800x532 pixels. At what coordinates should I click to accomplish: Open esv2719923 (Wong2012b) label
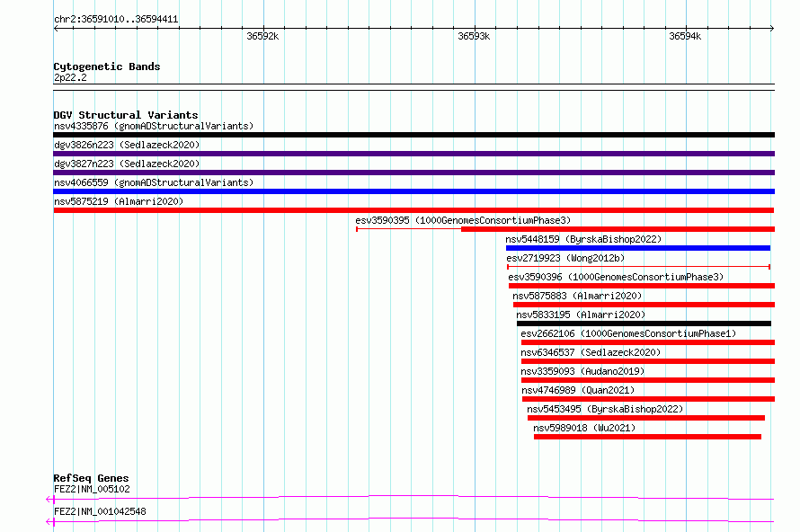(565, 258)
